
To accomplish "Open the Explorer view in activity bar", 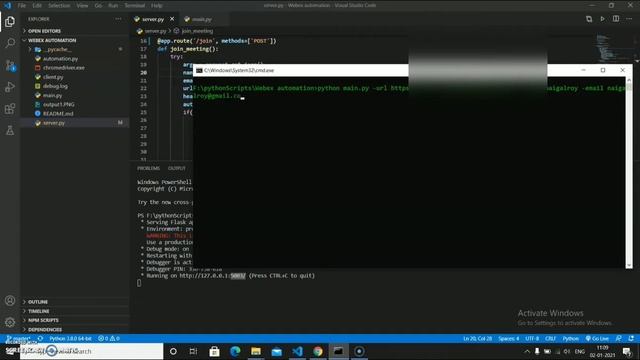I will click(10, 21).
